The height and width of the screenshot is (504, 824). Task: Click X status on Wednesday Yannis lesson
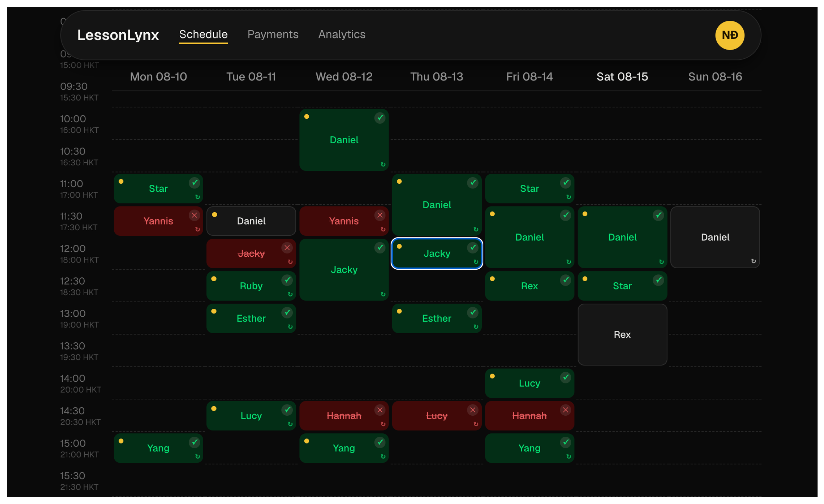380,215
